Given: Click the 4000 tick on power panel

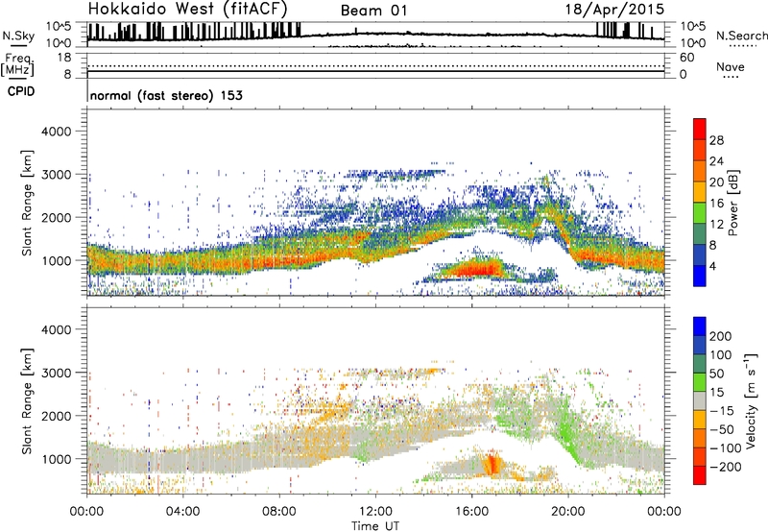Looking at the screenshot, I should (x=56, y=132).
